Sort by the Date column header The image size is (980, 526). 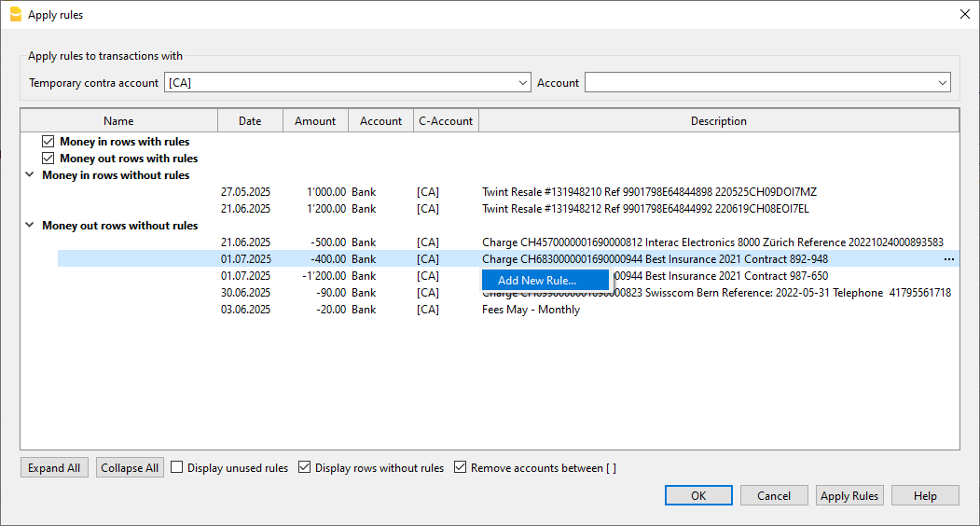click(x=250, y=121)
